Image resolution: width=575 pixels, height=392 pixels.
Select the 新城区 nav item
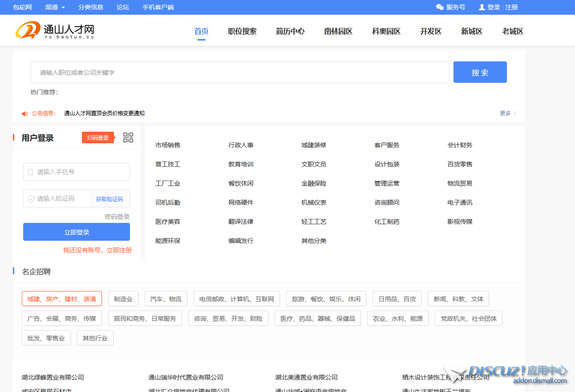click(472, 31)
